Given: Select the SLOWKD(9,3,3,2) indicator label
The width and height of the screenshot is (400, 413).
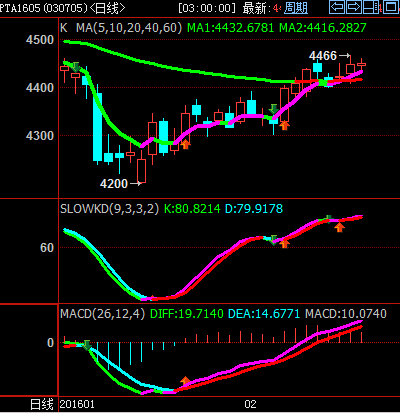Looking at the screenshot, I should click(x=109, y=209).
